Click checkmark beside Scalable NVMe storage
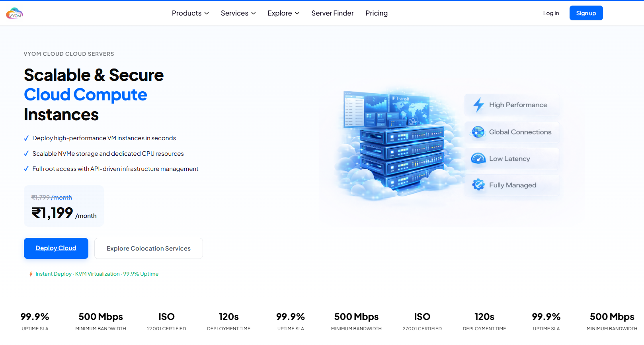644x345 pixels. (26, 153)
